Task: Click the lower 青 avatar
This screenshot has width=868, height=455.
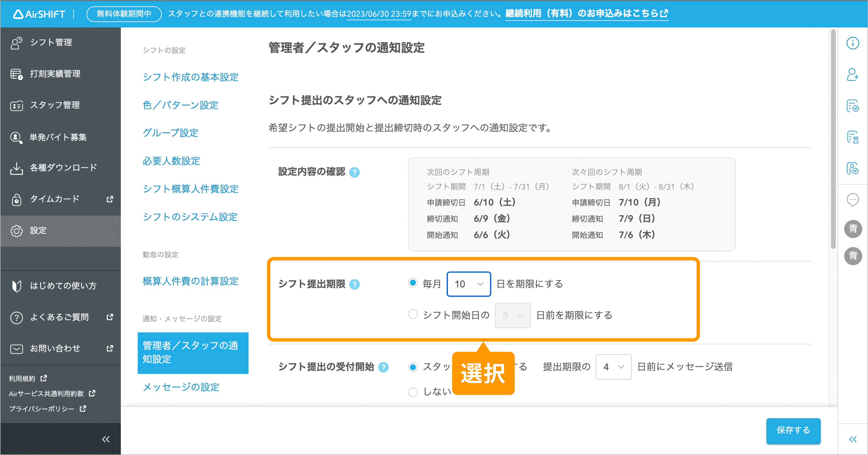Action: click(x=853, y=256)
